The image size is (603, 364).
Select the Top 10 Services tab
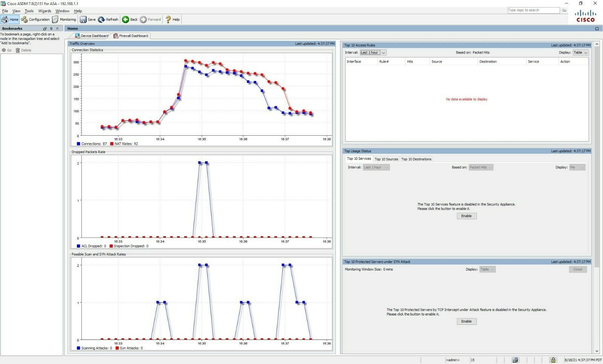[x=359, y=159]
